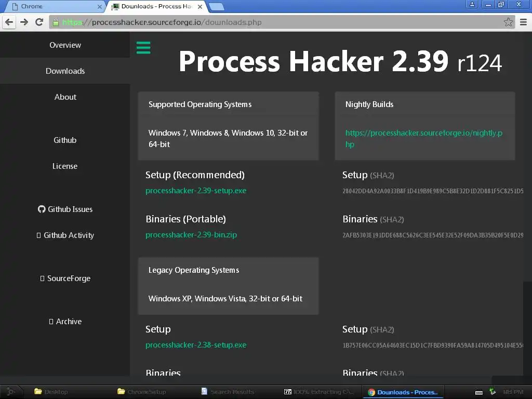Open Github in the sidebar
The width and height of the screenshot is (532, 399).
click(65, 140)
